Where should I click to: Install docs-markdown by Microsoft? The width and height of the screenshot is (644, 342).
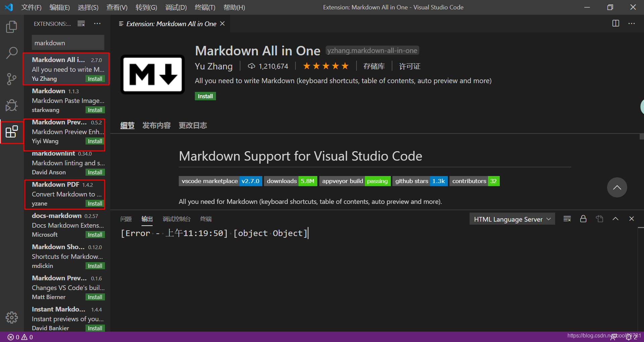[x=95, y=235]
